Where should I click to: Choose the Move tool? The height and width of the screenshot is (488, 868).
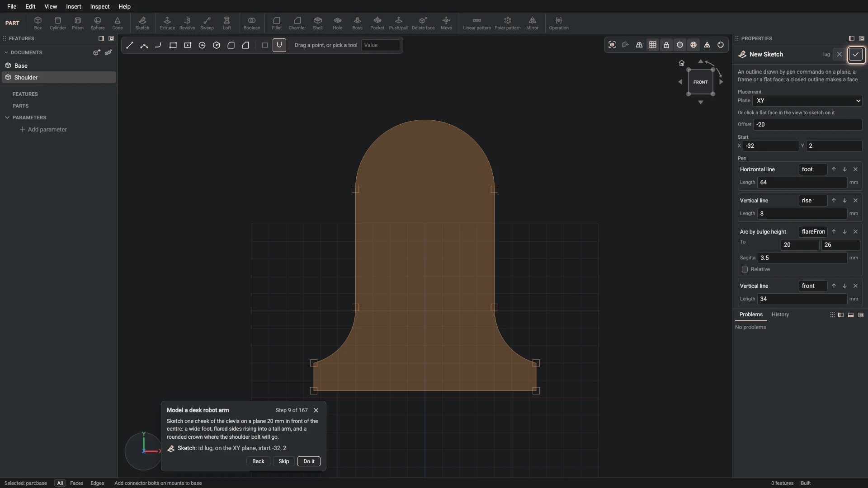point(446,23)
